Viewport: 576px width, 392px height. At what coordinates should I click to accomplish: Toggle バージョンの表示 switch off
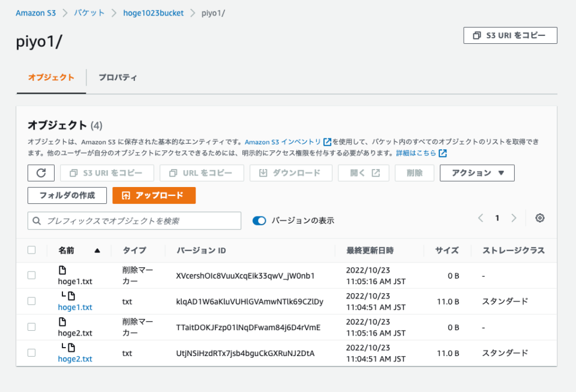coord(259,221)
